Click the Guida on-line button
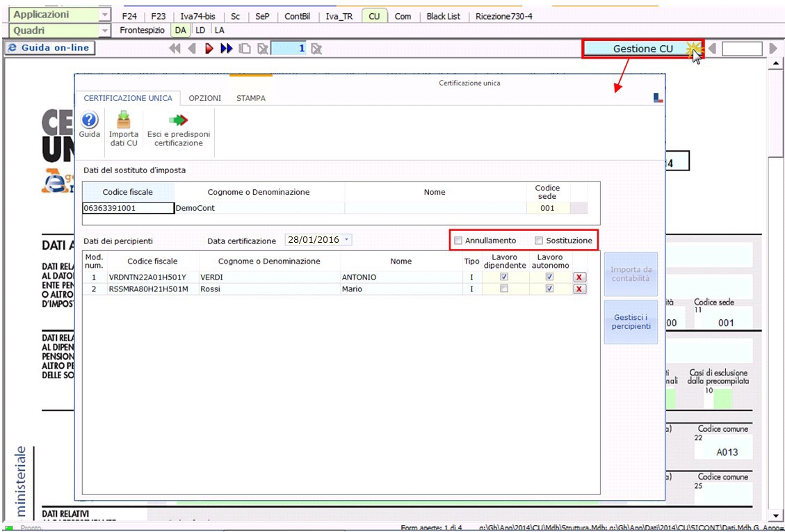This screenshot has width=785, height=532. click(49, 48)
